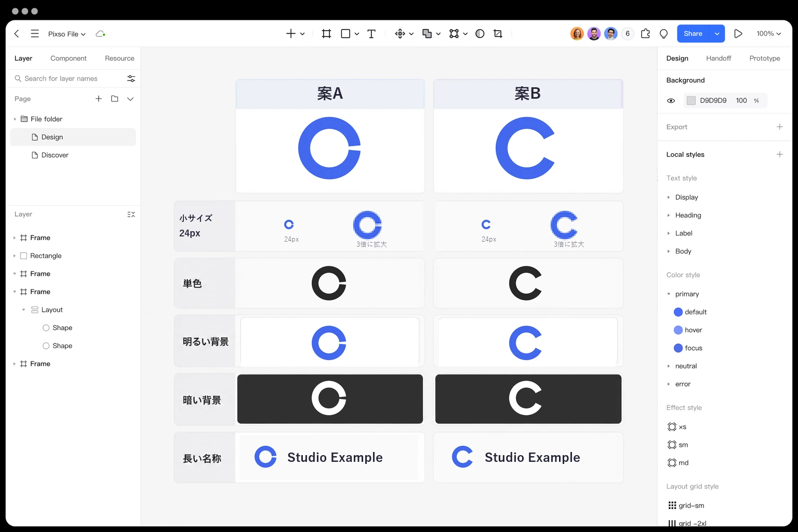
Task: Open the plugins puzzle icon
Action: pos(645,34)
